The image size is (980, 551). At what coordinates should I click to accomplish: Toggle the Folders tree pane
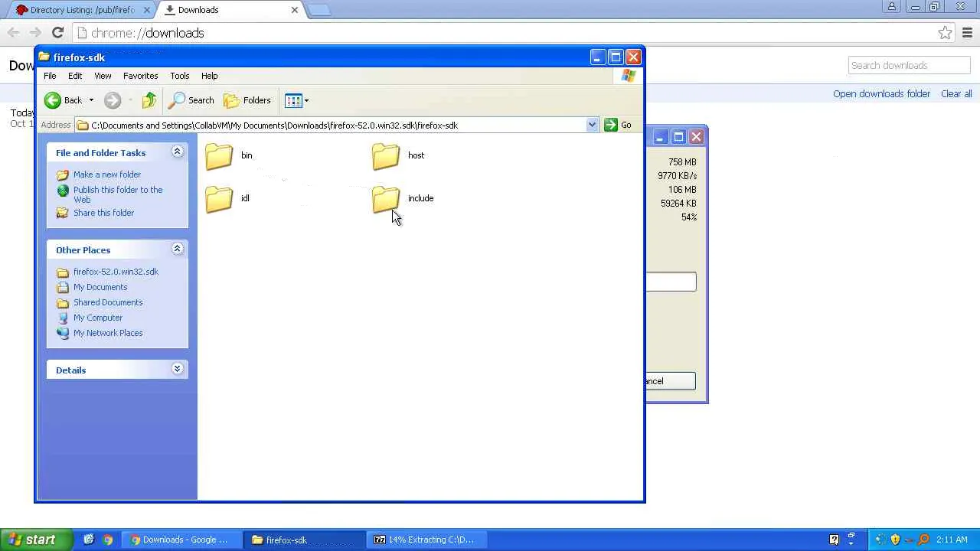pos(247,100)
